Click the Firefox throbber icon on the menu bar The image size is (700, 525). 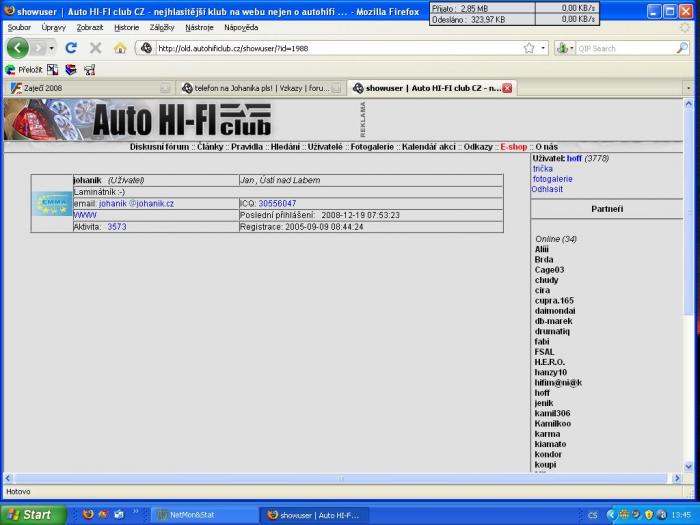685,28
